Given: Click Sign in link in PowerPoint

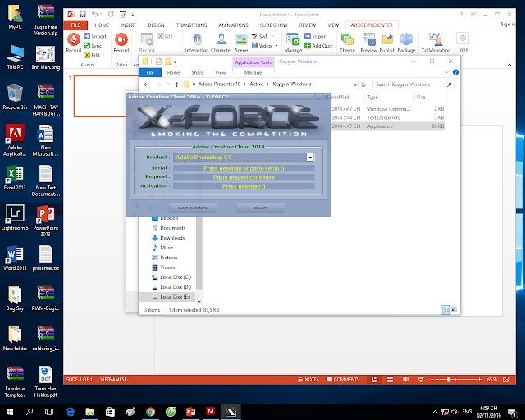Looking at the screenshot, I should 508,24.
